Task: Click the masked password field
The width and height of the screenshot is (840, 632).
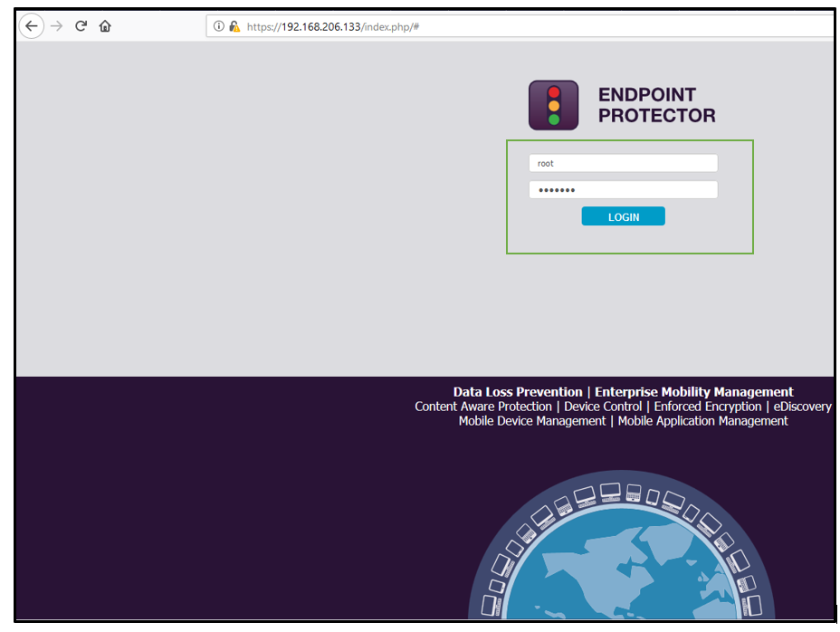Action: coord(623,190)
